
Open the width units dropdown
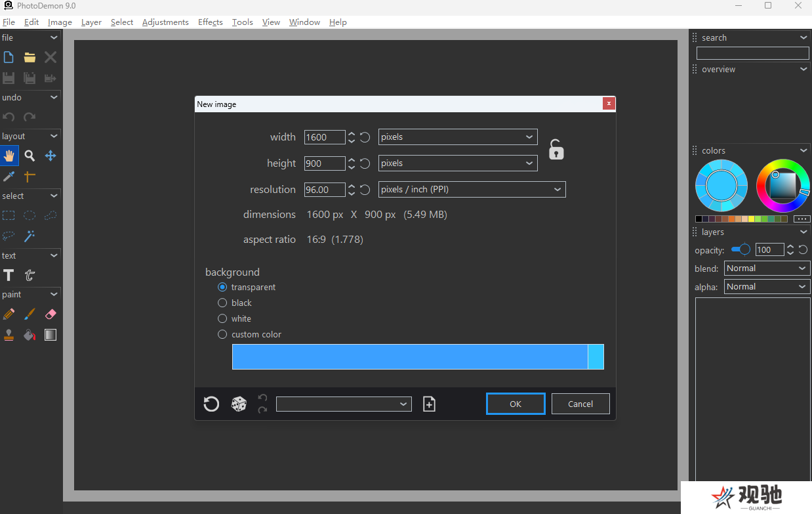tap(458, 137)
